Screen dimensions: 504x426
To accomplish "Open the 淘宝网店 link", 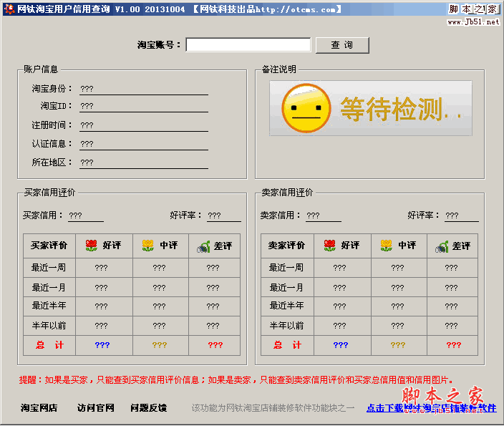I will [39, 407].
